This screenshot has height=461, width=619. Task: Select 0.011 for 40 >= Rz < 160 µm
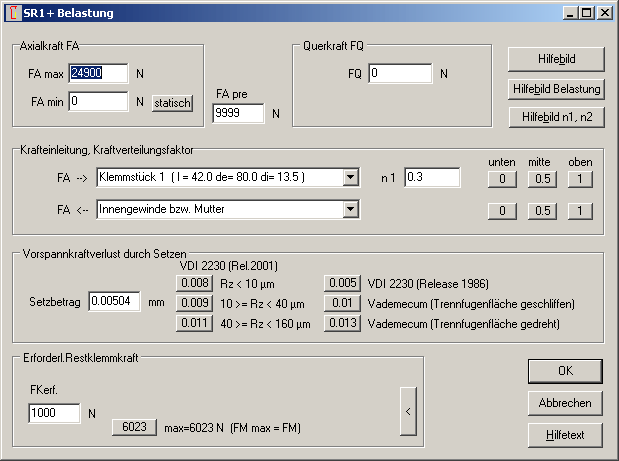tap(193, 323)
